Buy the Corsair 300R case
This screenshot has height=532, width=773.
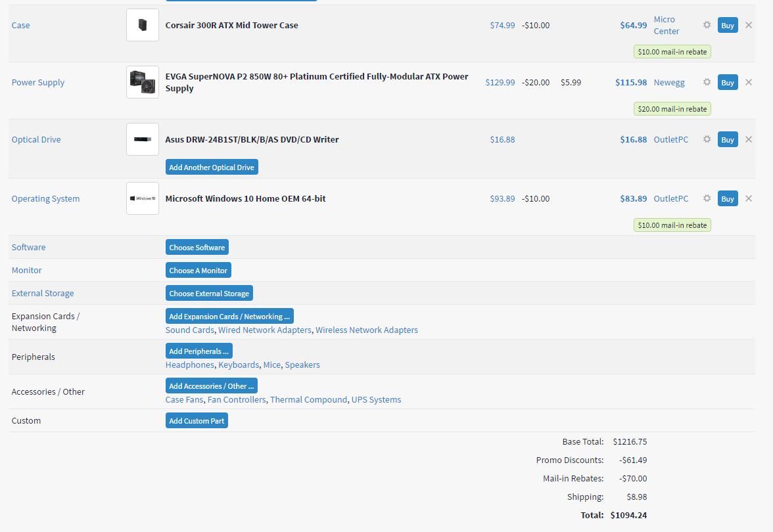[728, 25]
